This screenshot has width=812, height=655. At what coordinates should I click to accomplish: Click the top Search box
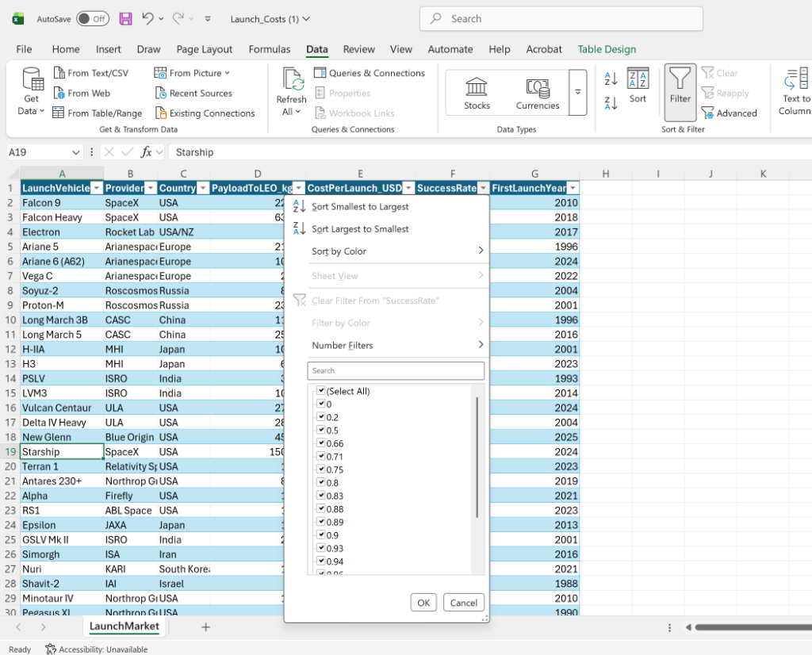561,19
